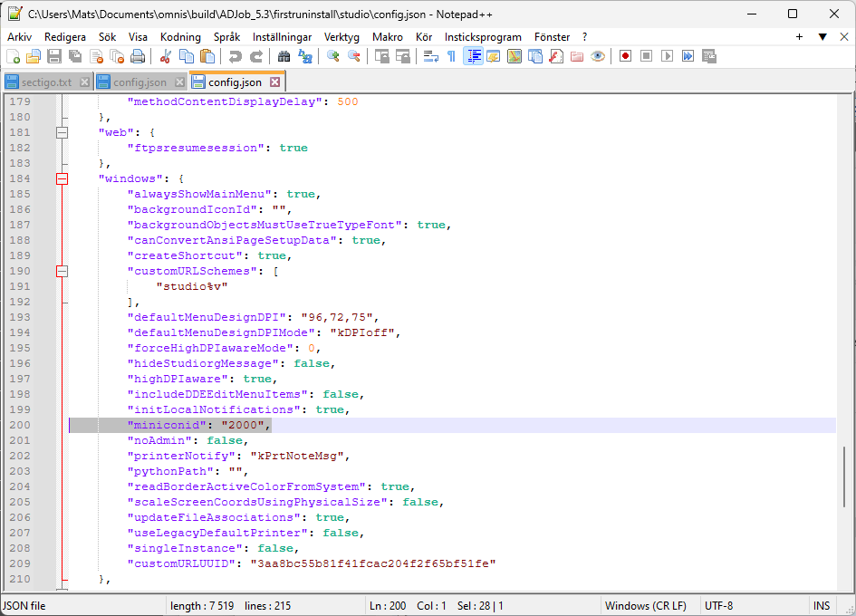
Task: Stop macro recording square icon
Action: click(647, 56)
